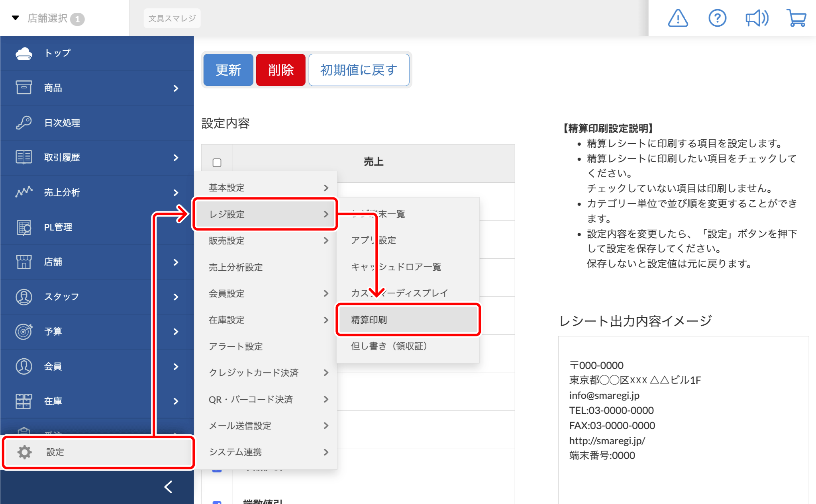The height and width of the screenshot is (504, 816).
Task: Expand the スタッフ sidebar chevron
Action: point(176,297)
